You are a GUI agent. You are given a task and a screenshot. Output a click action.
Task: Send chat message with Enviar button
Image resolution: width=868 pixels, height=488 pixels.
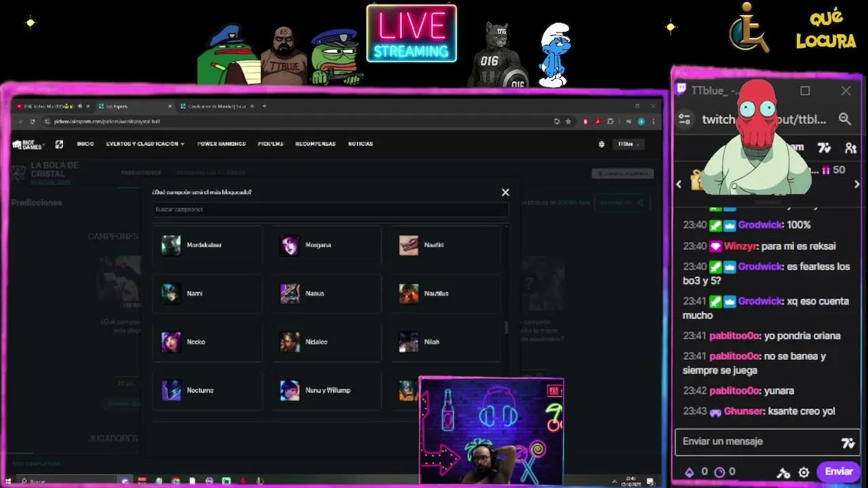(838, 472)
